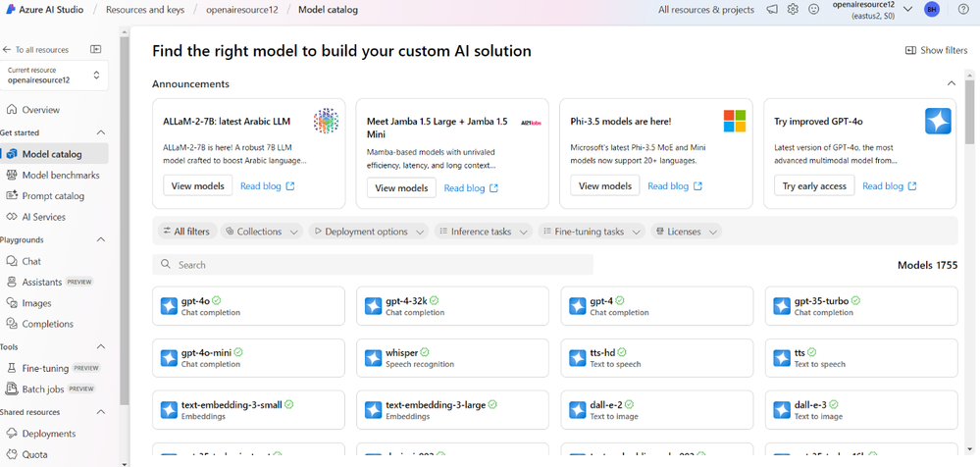Click the search magnifier icon

(x=166, y=265)
